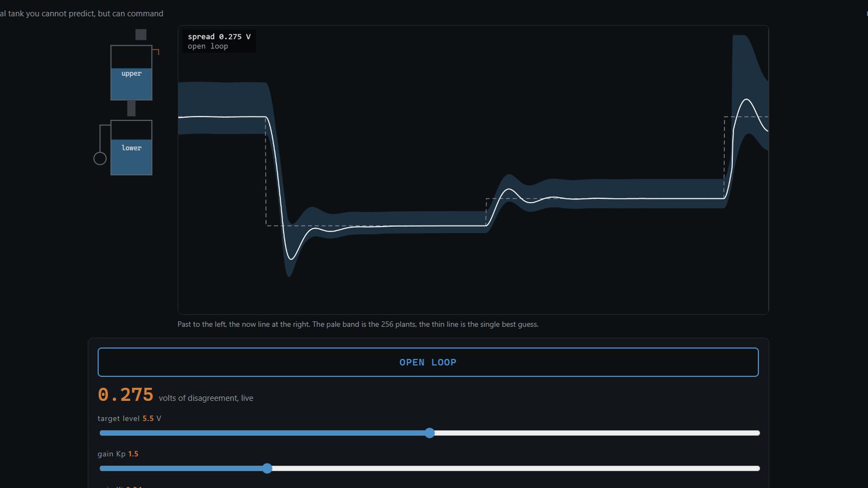Click the lower tank diagram

pyautogui.click(x=131, y=147)
